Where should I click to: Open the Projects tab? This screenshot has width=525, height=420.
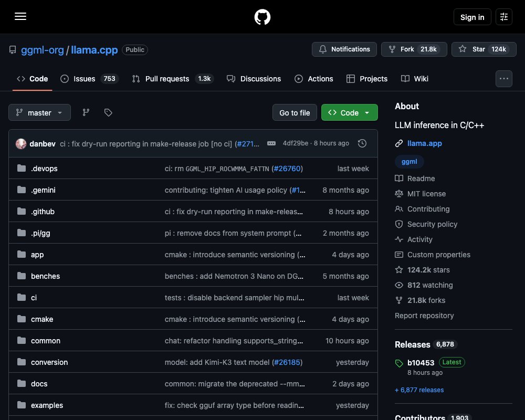[x=367, y=79]
